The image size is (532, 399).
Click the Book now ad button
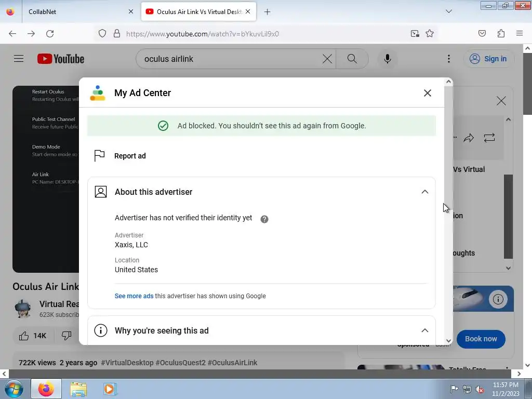click(x=481, y=339)
